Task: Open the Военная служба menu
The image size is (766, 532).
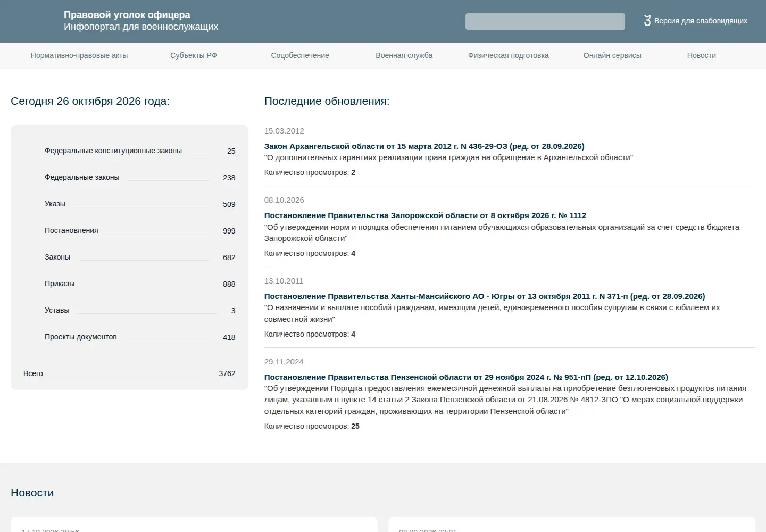Action: pyautogui.click(x=404, y=55)
